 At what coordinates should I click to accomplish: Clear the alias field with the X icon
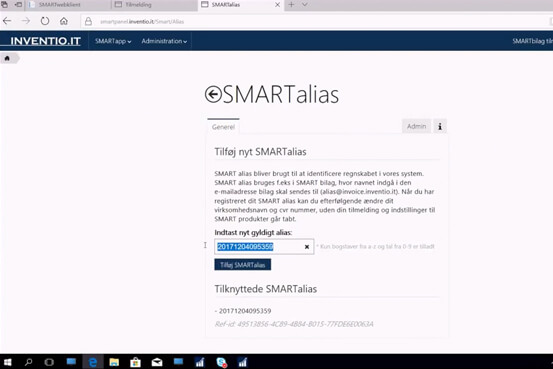307,247
